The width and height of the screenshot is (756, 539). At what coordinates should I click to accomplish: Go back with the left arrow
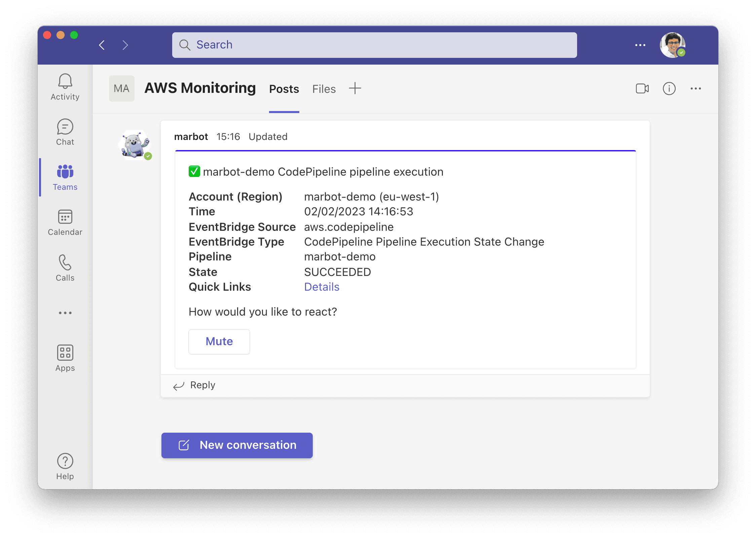pyautogui.click(x=102, y=45)
